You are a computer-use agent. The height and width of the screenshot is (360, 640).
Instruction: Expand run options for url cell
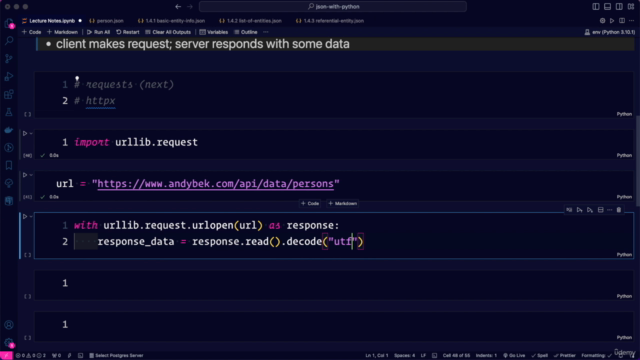31,175
